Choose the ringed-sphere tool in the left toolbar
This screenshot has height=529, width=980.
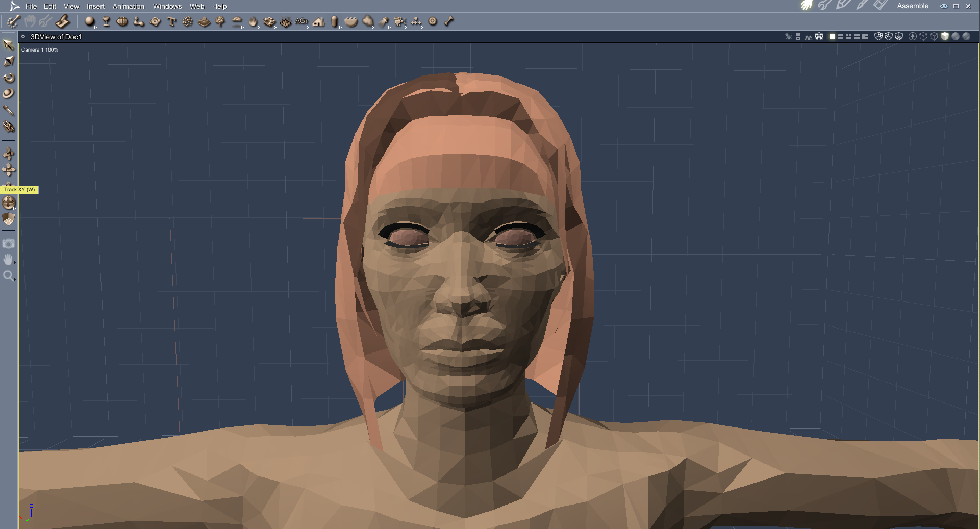(9, 94)
